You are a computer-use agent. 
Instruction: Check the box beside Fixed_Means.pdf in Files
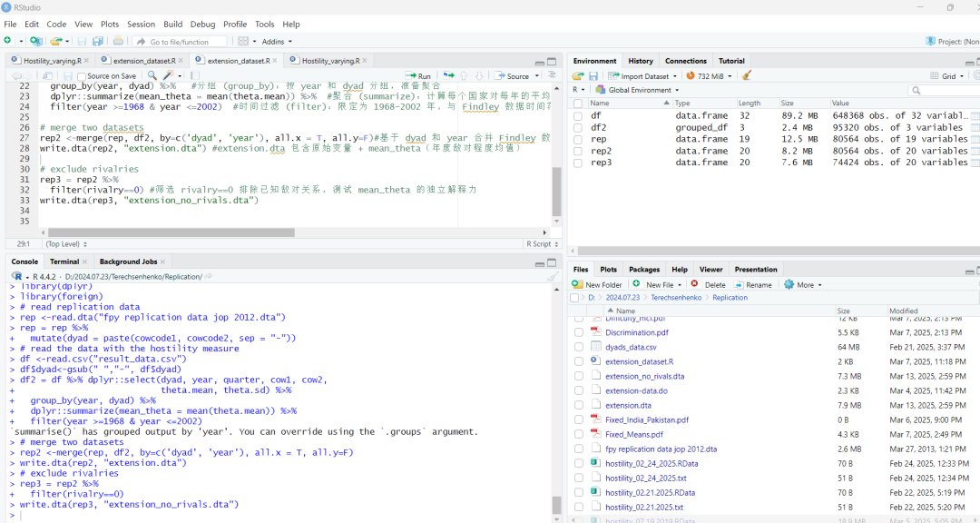(579, 434)
